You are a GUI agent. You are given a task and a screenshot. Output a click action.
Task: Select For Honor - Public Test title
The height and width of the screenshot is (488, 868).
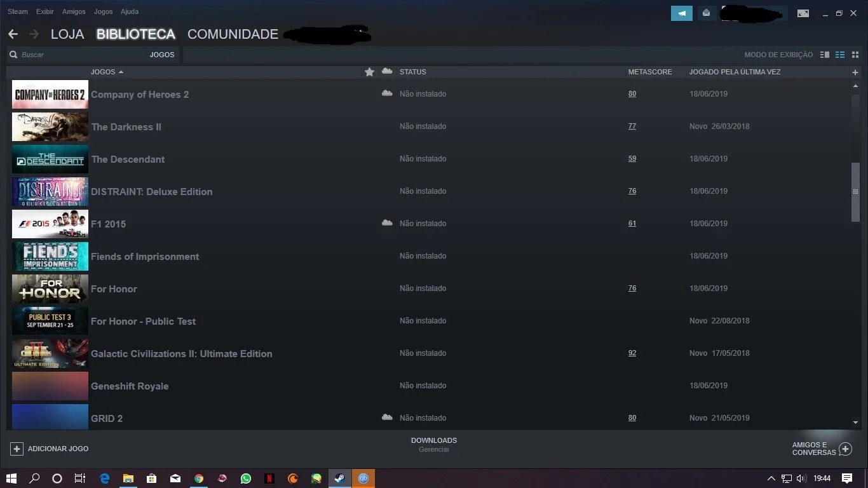point(143,322)
